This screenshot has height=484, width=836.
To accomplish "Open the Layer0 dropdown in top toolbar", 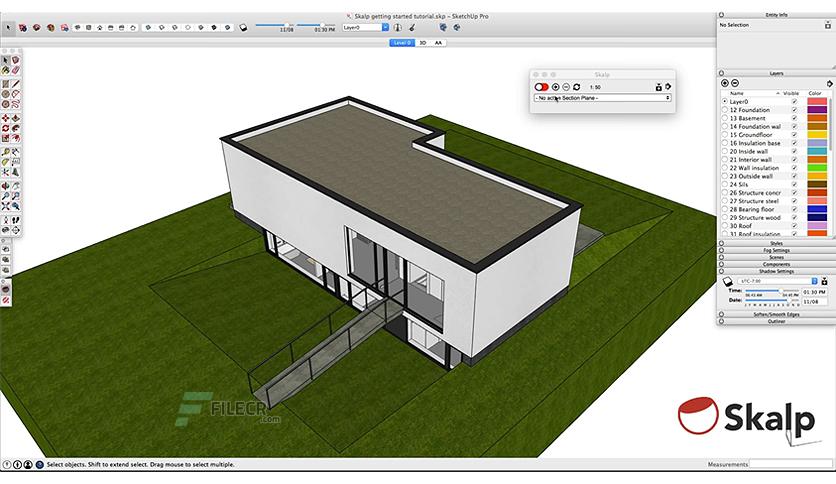I will (x=366, y=27).
